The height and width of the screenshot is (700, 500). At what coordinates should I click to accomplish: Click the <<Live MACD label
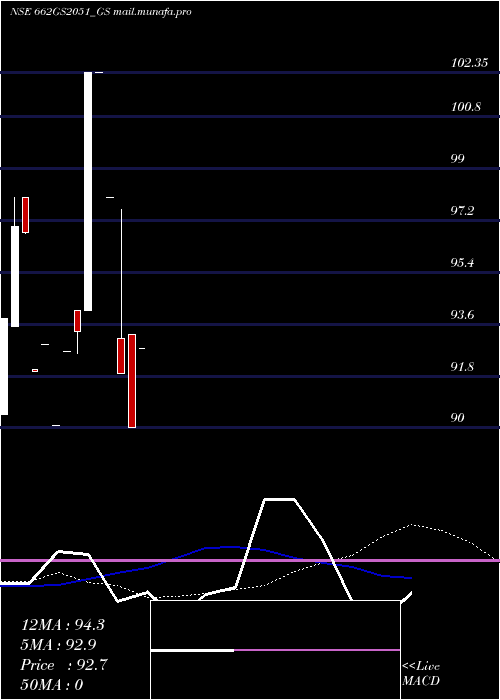pyautogui.click(x=421, y=674)
